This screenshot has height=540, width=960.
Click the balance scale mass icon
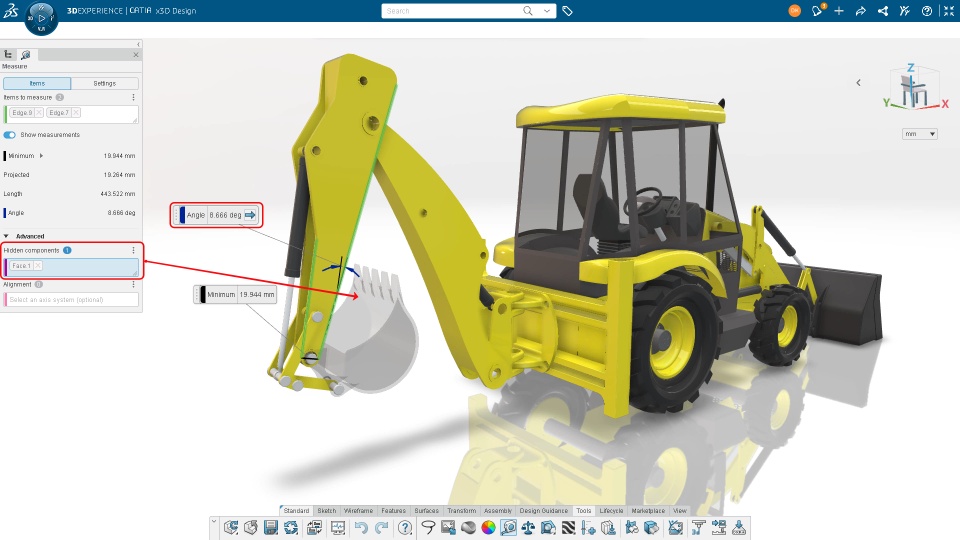pos(528,527)
